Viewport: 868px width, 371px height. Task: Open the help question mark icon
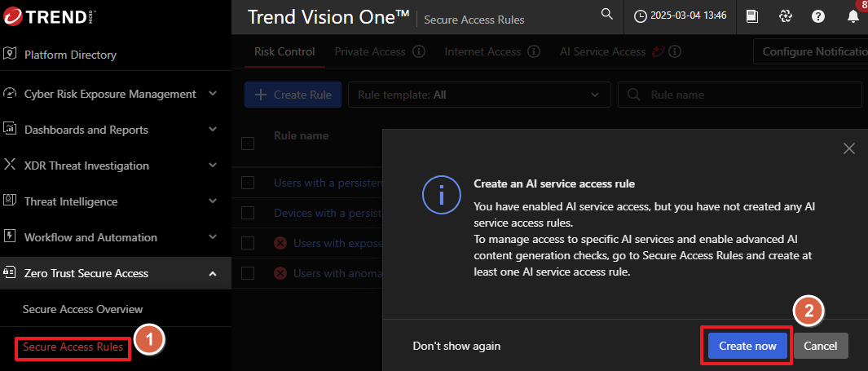tap(818, 16)
